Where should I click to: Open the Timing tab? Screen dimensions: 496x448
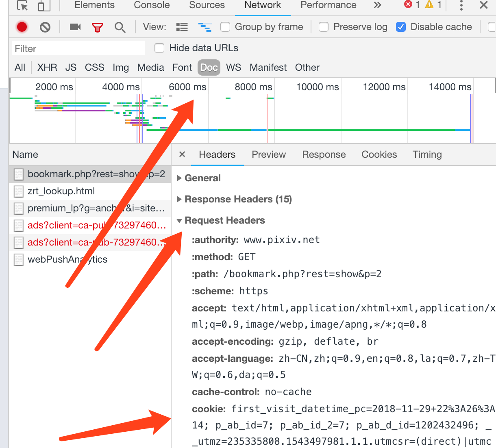pos(427,154)
